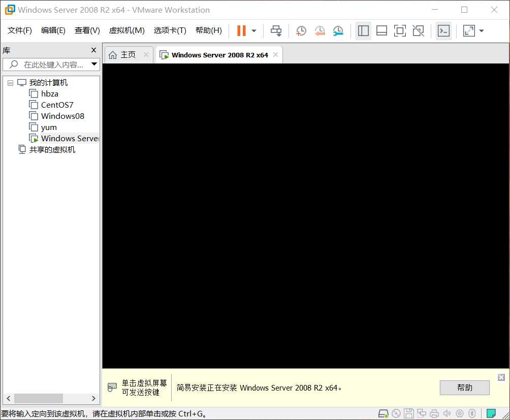Click the 主页 home icon
This screenshot has width=510, height=420.
tap(113, 55)
